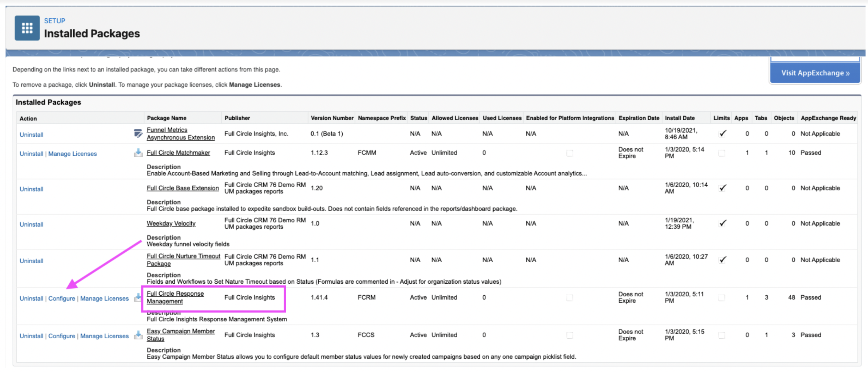
Task: Toggle Platform Integrations checkbox for Easy Campaign Member Status
Action: [x=570, y=335]
